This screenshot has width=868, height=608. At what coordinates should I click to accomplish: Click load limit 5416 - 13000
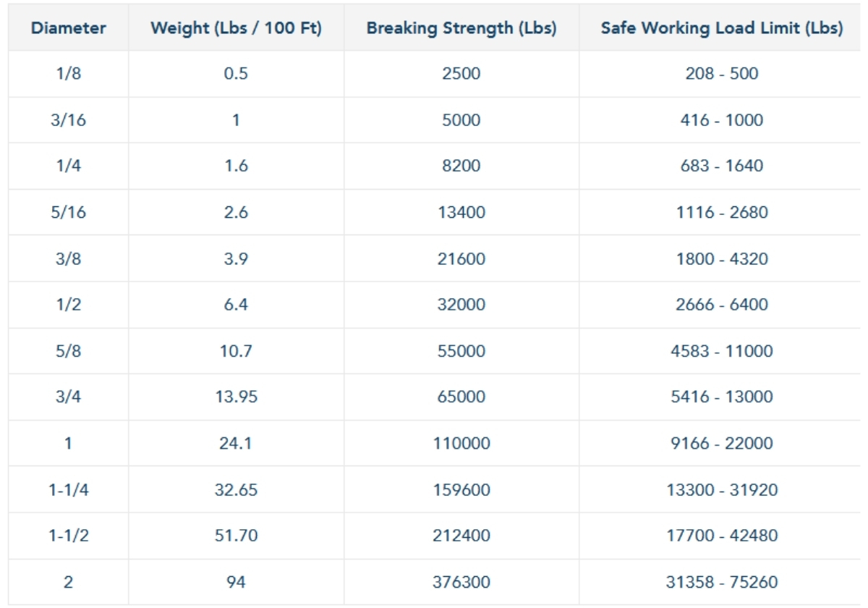coord(721,397)
